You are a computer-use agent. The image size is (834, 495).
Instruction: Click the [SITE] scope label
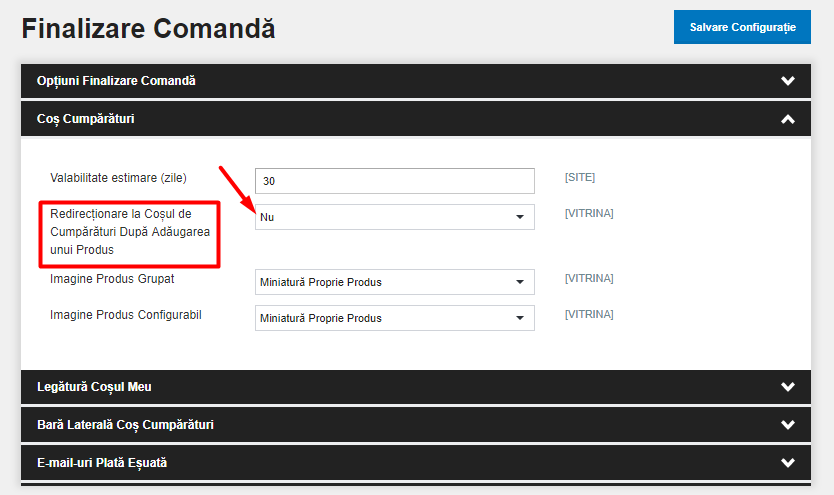[x=580, y=177]
